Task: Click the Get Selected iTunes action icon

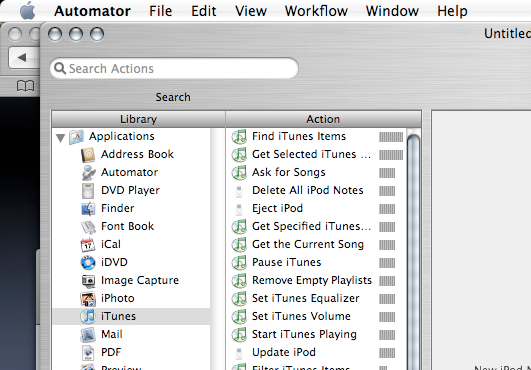Action: point(239,155)
